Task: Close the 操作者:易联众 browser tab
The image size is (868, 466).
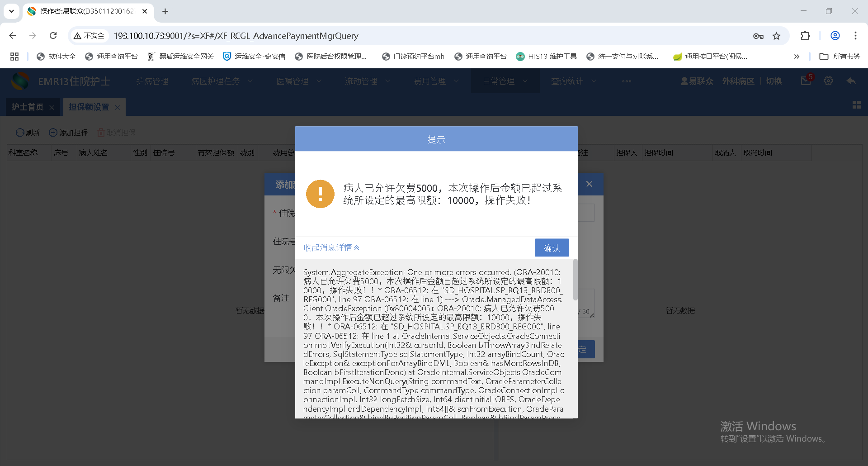Action: click(145, 11)
